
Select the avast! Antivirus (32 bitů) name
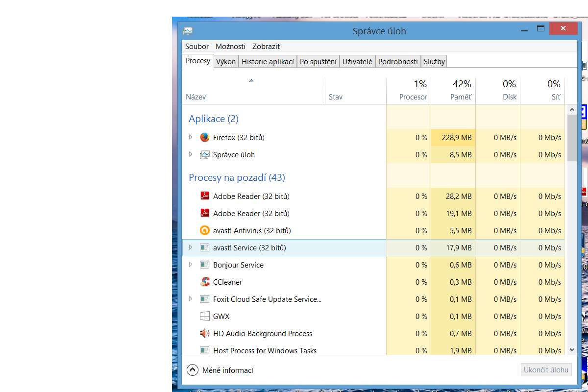(x=252, y=231)
